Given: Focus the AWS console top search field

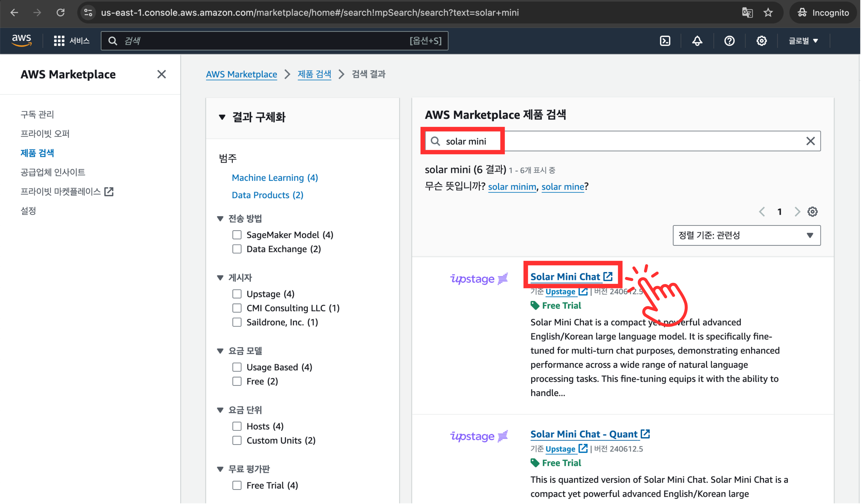Looking at the screenshot, I should pos(274,41).
